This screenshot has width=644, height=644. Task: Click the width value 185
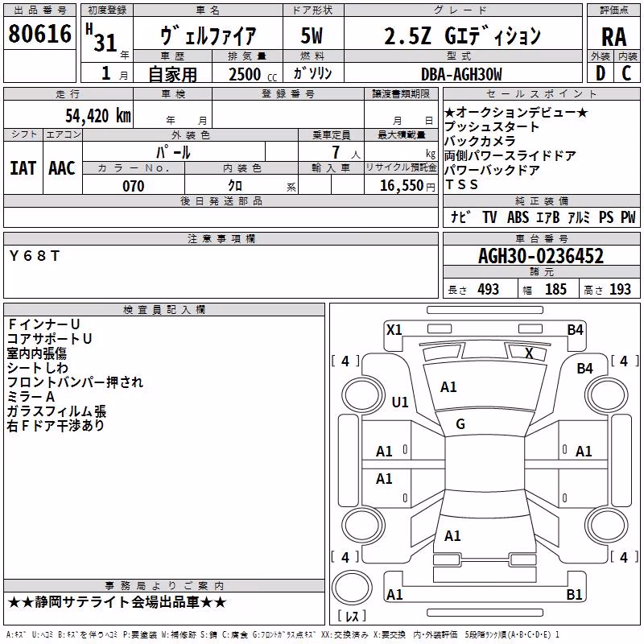click(555, 289)
